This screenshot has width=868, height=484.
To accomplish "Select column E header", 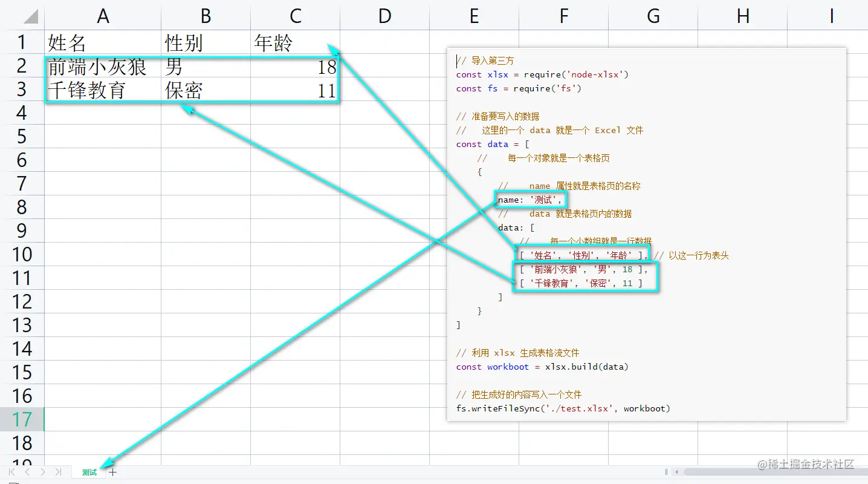I will (474, 16).
